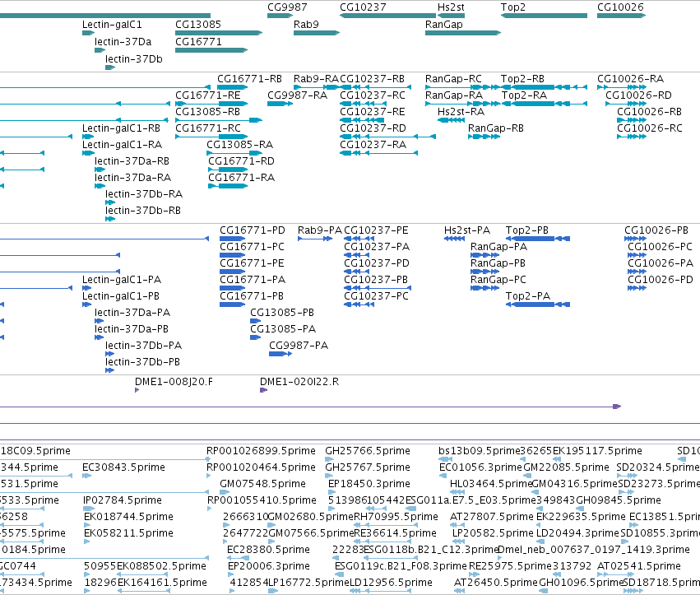This screenshot has height=595, width=700.
Task: Select transcript Top2-RA
Action: click(x=524, y=95)
